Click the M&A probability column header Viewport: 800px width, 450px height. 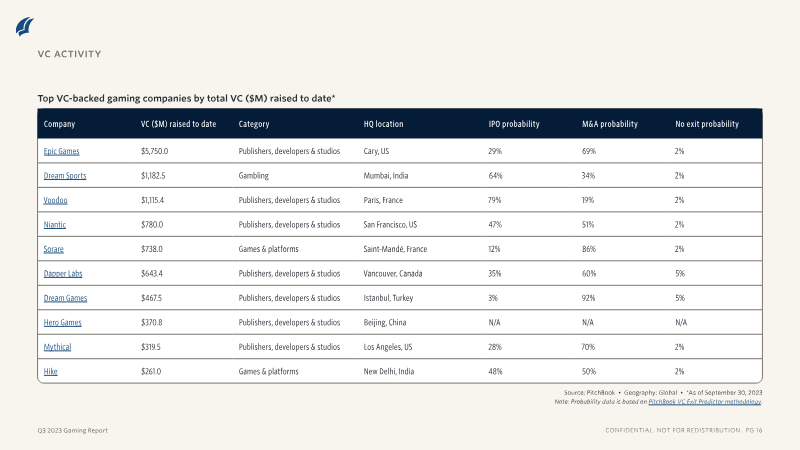click(610, 124)
